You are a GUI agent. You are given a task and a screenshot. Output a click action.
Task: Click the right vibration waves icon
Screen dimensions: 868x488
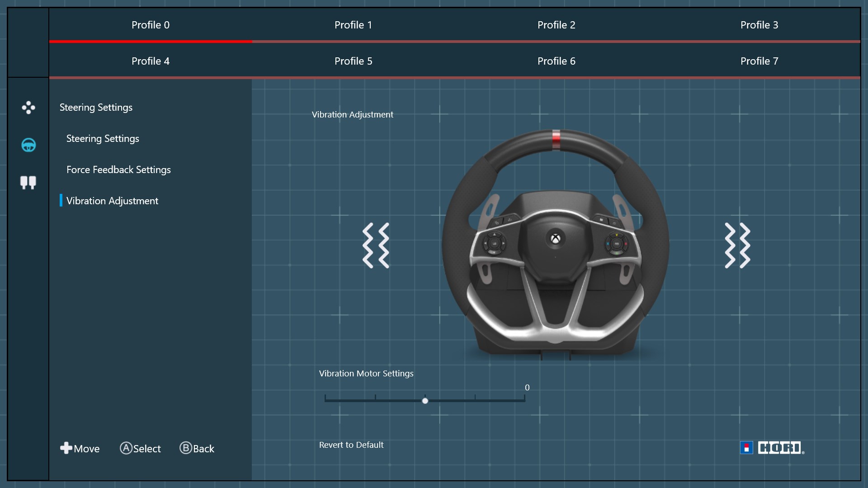pos(737,245)
